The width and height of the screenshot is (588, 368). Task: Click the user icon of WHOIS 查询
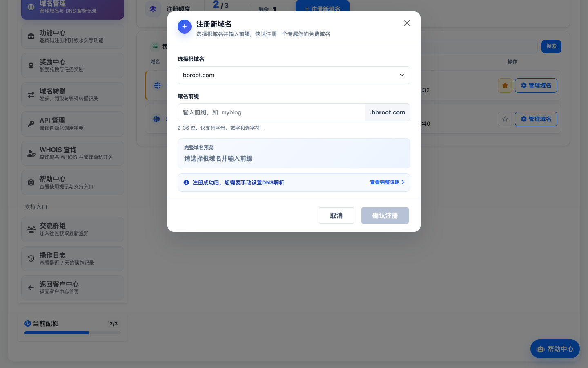(x=31, y=153)
